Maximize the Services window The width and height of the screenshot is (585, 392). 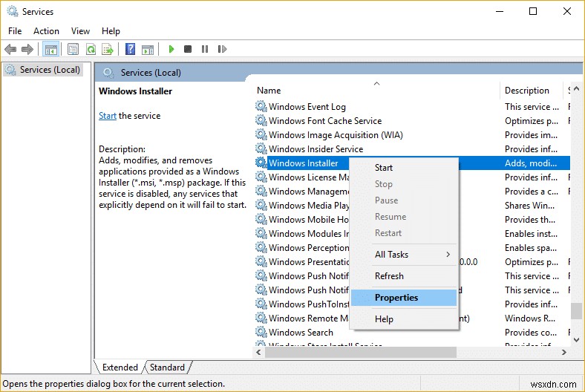coord(533,11)
